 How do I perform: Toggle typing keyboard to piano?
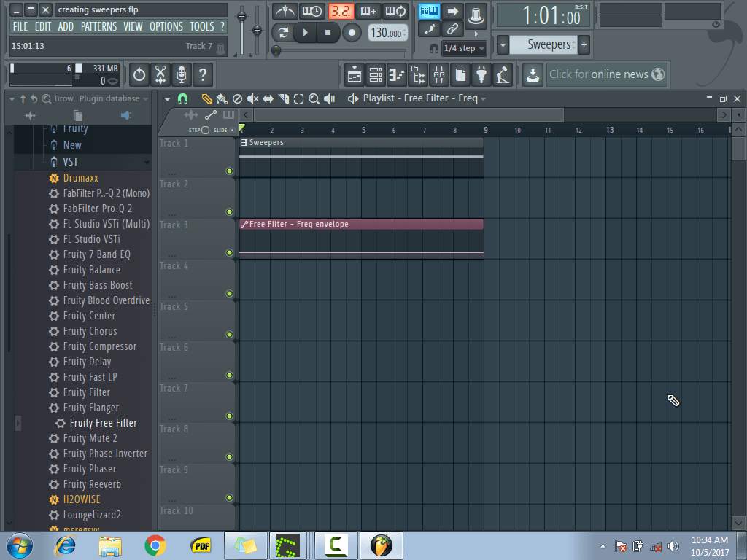tap(429, 11)
